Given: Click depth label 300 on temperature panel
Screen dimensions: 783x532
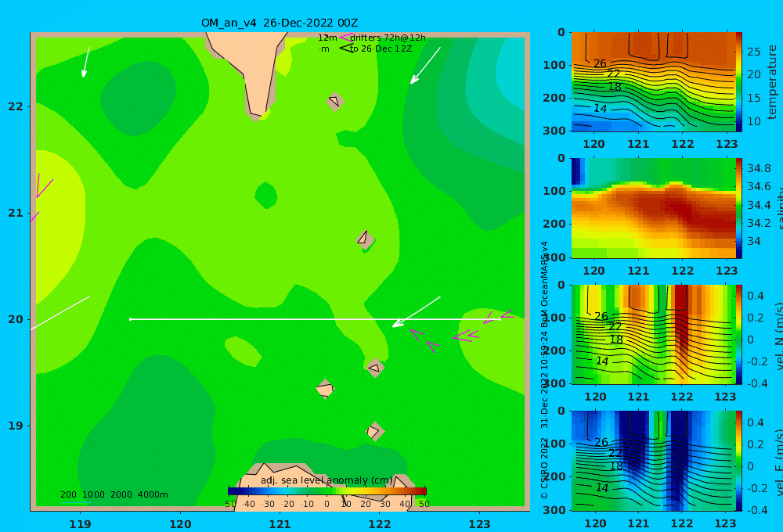Looking at the screenshot, I should tap(555, 131).
